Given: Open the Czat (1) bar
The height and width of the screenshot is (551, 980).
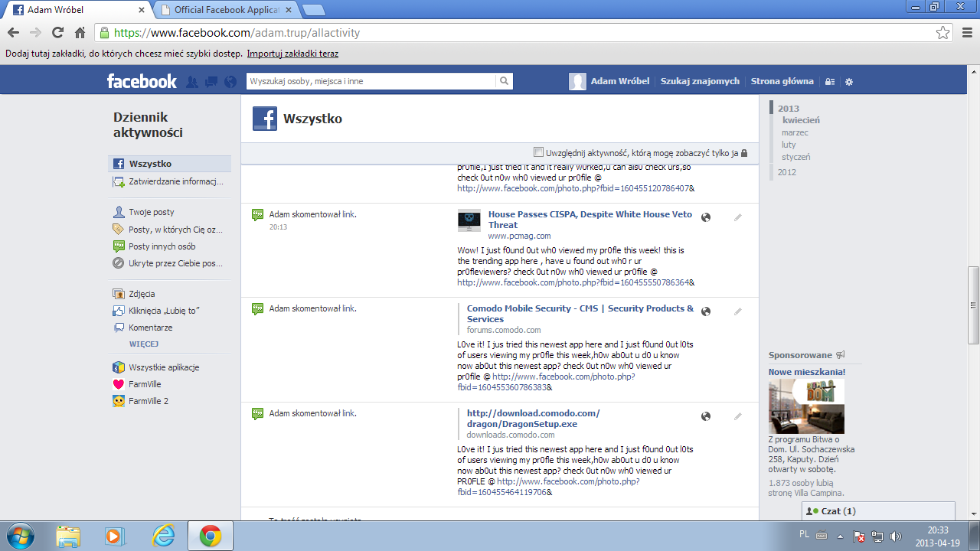Looking at the screenshot, I should pyautogui.click(x=878, y=511).
